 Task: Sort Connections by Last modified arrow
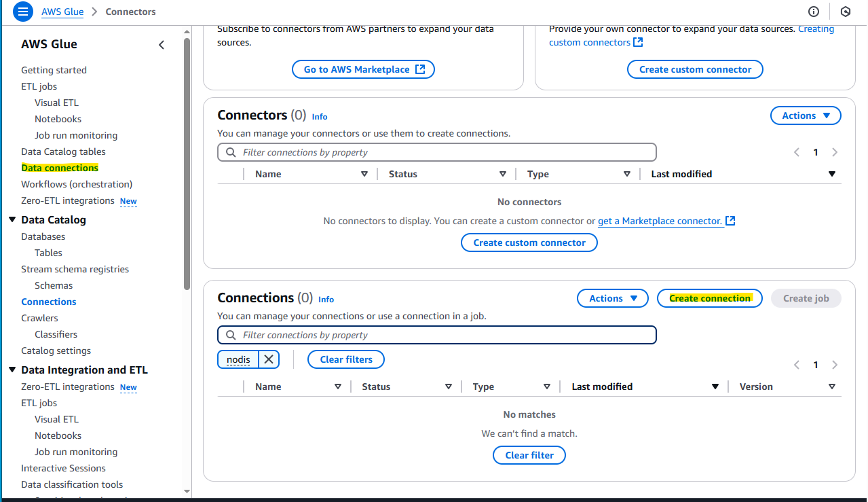coord(715,387)
